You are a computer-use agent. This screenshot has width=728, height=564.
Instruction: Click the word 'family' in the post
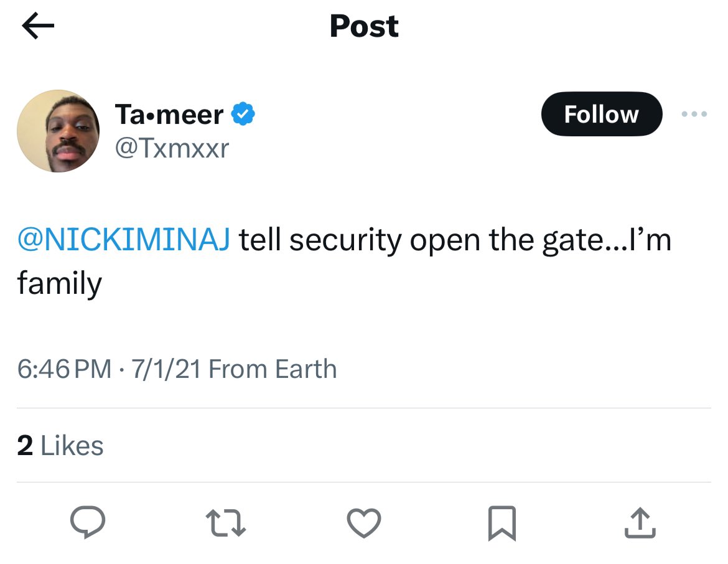click(x=59, y=284)
